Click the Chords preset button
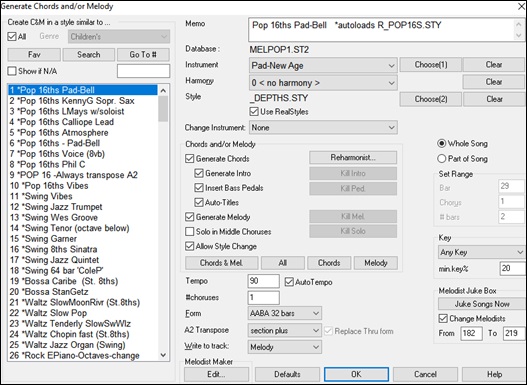 [x=329, y=263]
